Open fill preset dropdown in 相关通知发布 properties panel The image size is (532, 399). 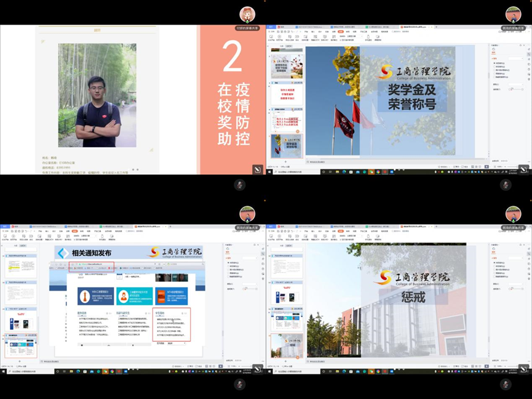point(250,258)
